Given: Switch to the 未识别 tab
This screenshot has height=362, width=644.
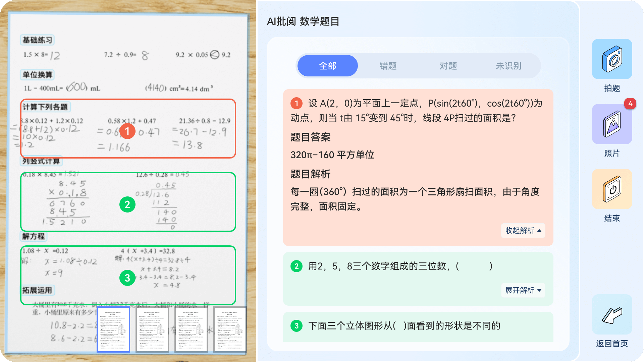Looking at the screenshot, I should point(508,66).
